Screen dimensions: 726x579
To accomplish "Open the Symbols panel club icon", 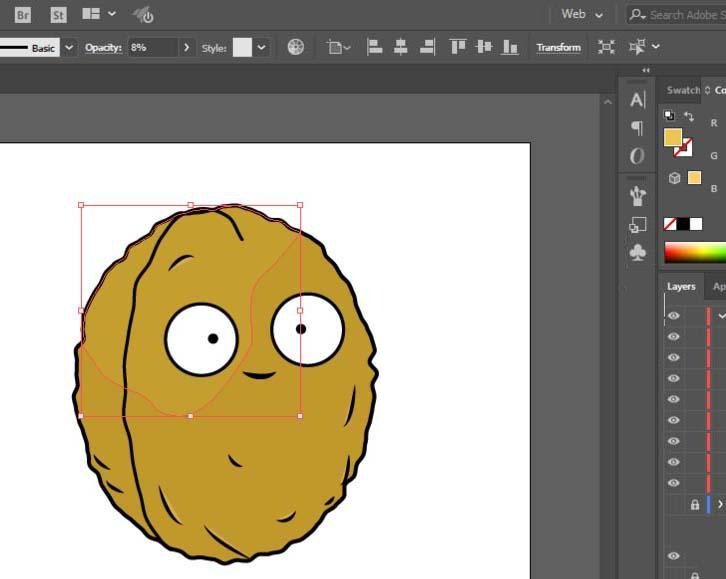I will (637, 253).
